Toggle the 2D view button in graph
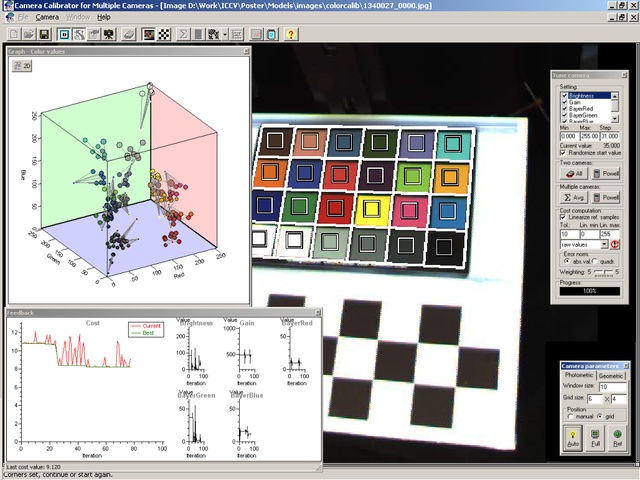This screenshot has width=640, height=480. [22, 66]
